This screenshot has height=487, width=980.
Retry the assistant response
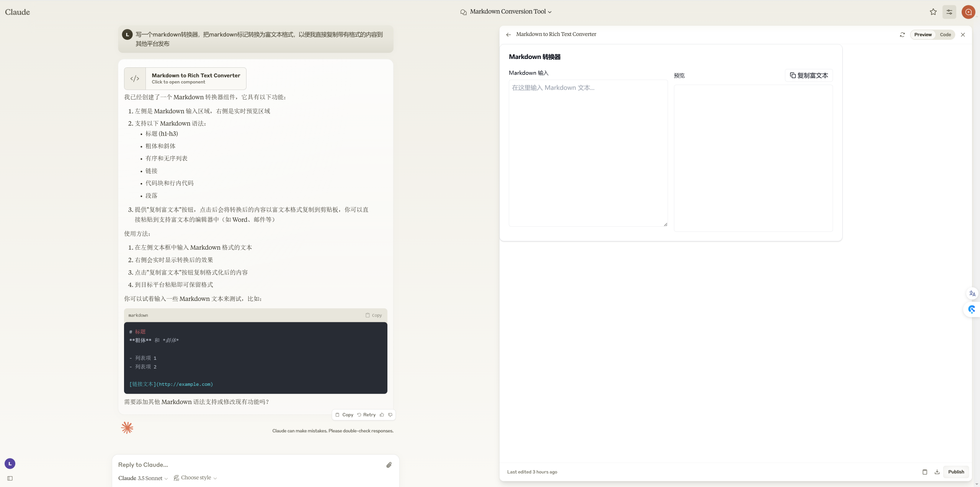[x=366, y=415]
